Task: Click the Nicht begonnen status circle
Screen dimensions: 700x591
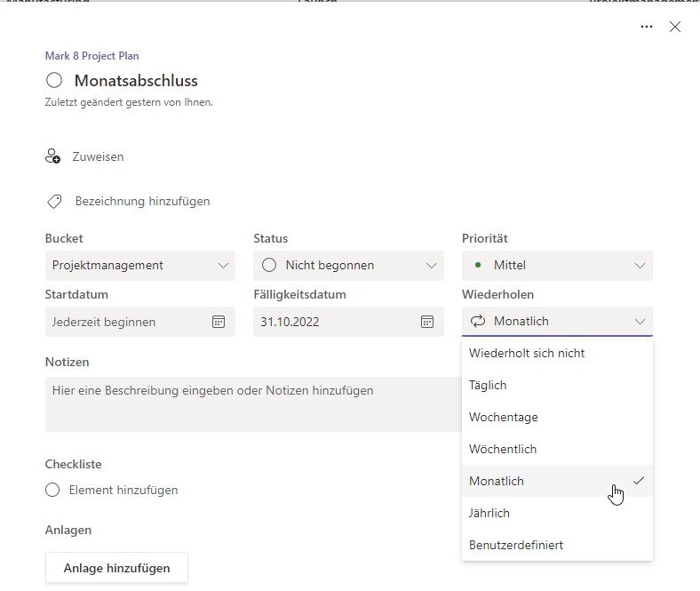Action: [269, 265]
